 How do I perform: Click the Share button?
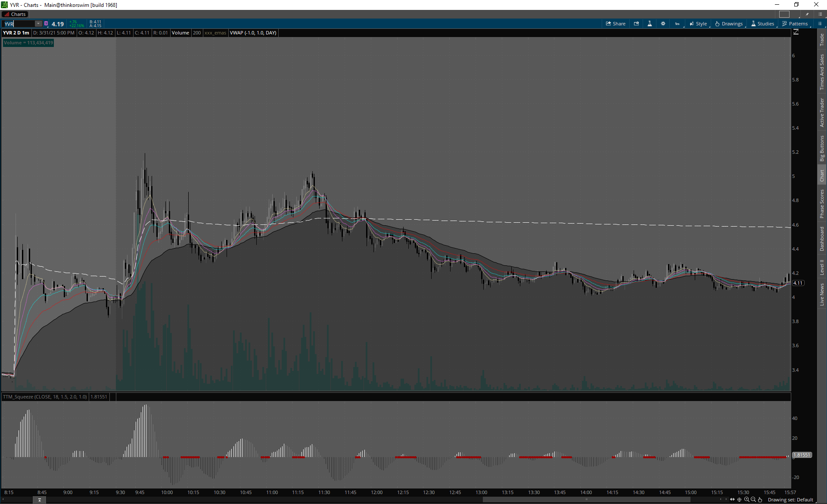pyautogui.click(x=616, y=24)
